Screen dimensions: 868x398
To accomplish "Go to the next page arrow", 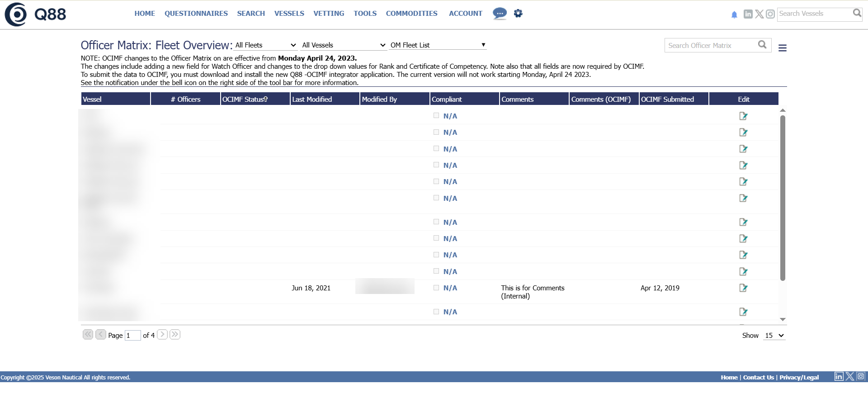I will click(162, 335).
